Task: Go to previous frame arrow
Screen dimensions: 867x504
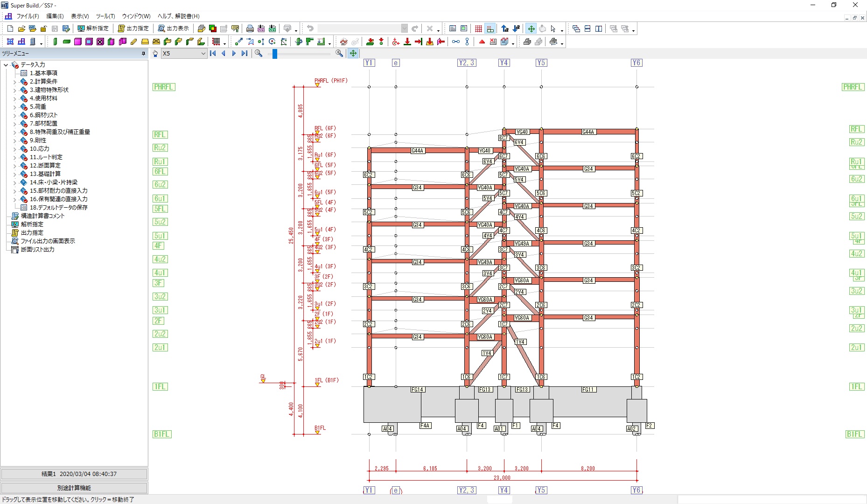Action: tap(224, 54)
